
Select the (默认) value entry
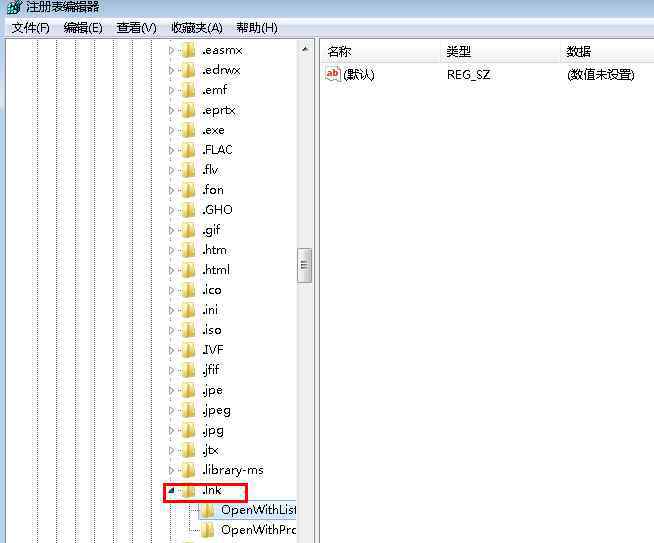click(358, 74)
